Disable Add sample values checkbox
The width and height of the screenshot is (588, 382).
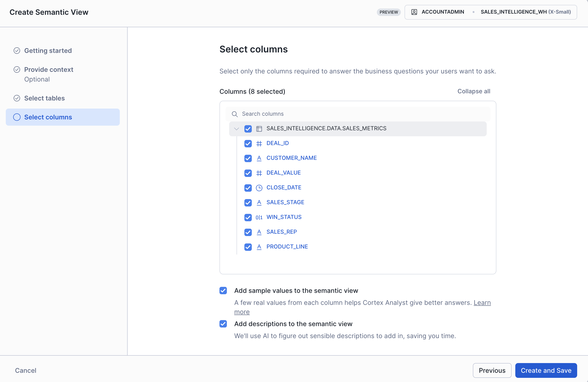(x=223, y=291)
